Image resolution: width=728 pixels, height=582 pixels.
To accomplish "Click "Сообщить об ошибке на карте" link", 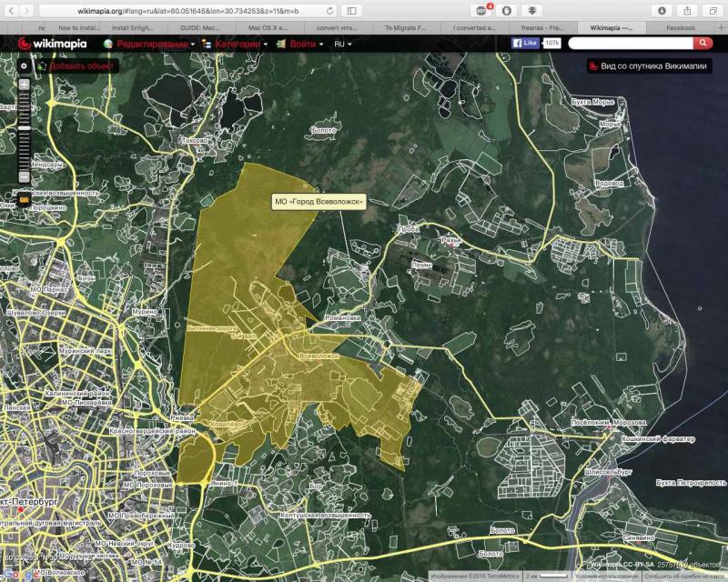I will click(x=684, y=577).
